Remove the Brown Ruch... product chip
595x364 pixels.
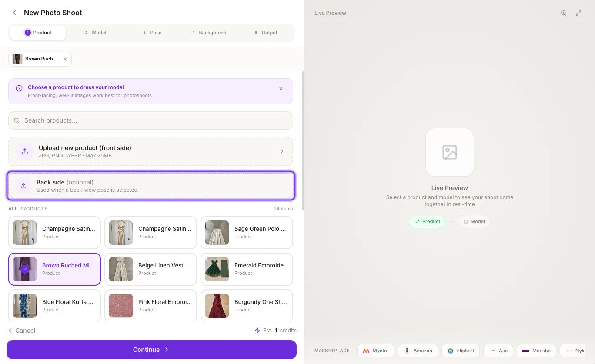(65, 59)
